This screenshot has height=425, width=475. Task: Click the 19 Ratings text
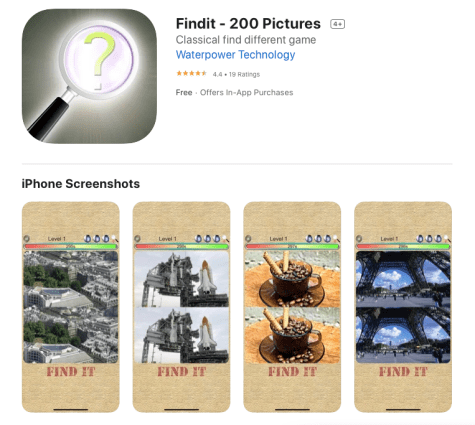pyautogui.click(x=244, y=74)
